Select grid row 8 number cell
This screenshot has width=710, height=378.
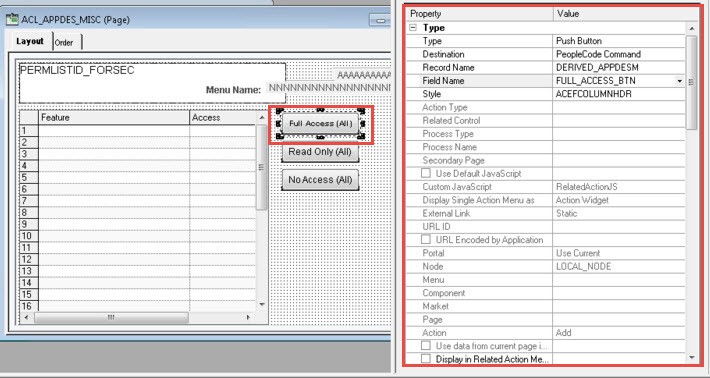29,212
